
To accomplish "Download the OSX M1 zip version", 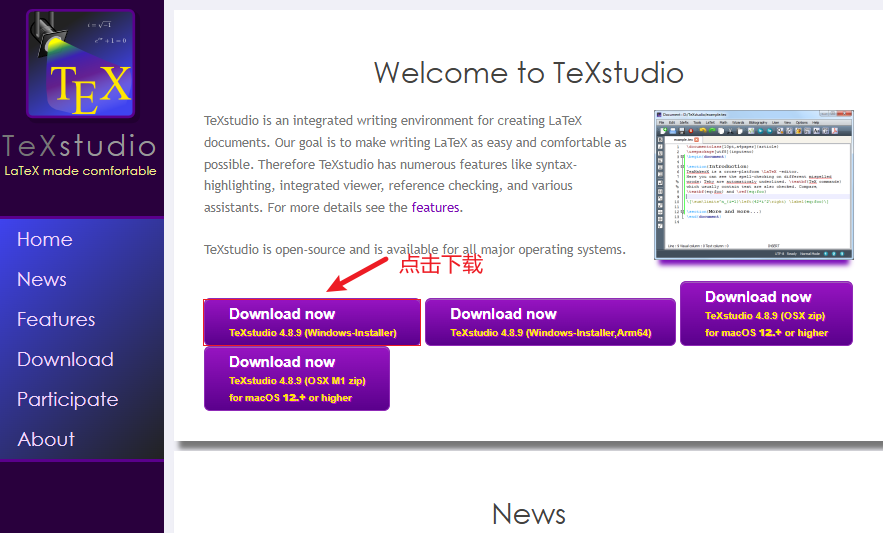I will coord(297,379).
